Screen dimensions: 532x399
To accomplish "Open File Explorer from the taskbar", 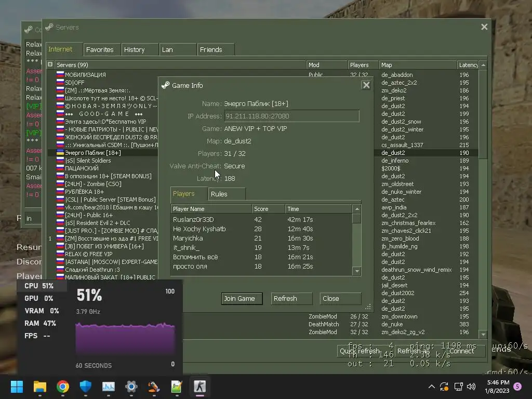I will pos(39,387).
